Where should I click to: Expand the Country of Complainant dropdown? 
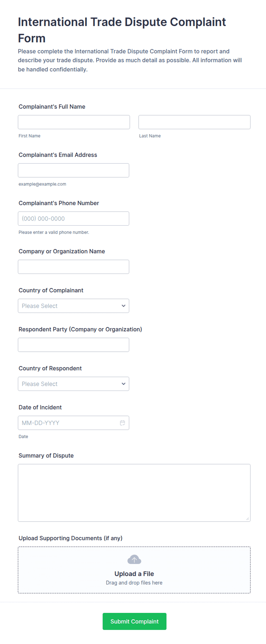(x=74, y=306)
